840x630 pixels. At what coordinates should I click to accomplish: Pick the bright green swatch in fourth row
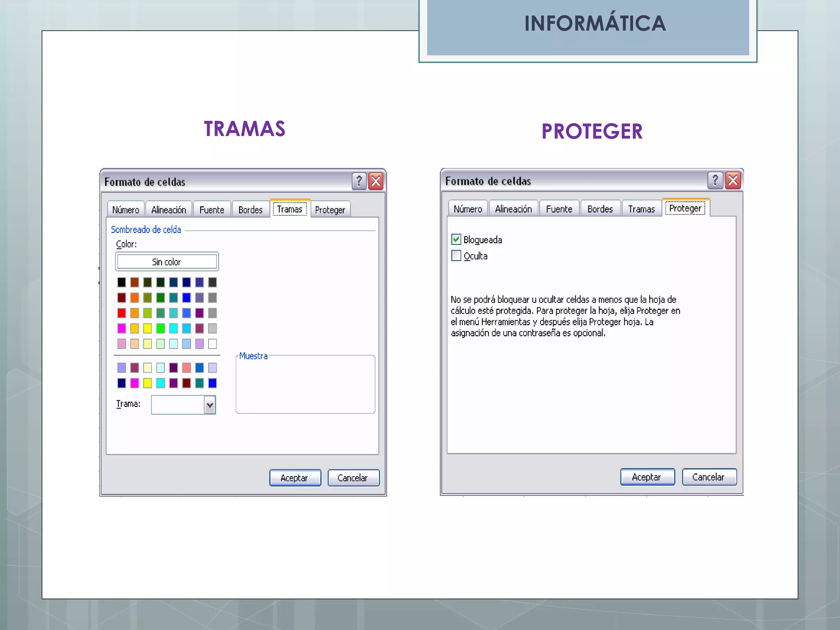point(160,329)
